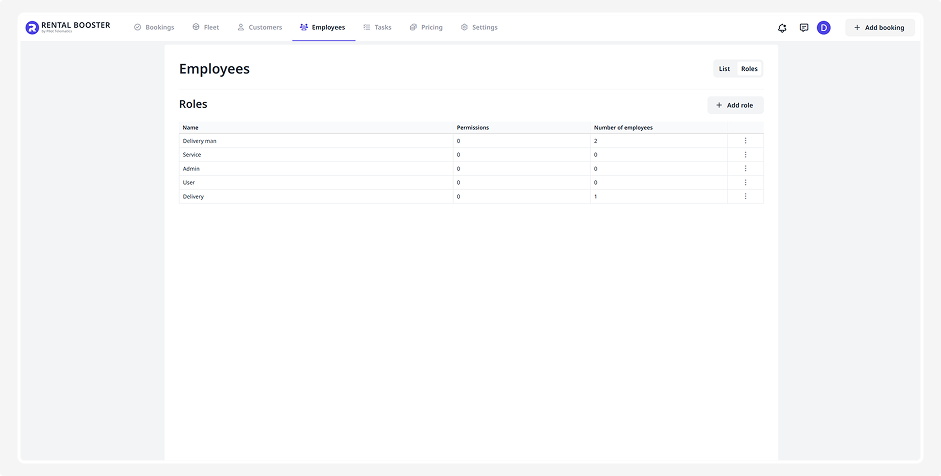Screen dimensions: 941x476
Task: Open the User role's kebab menu
Action: click(745, 183)
